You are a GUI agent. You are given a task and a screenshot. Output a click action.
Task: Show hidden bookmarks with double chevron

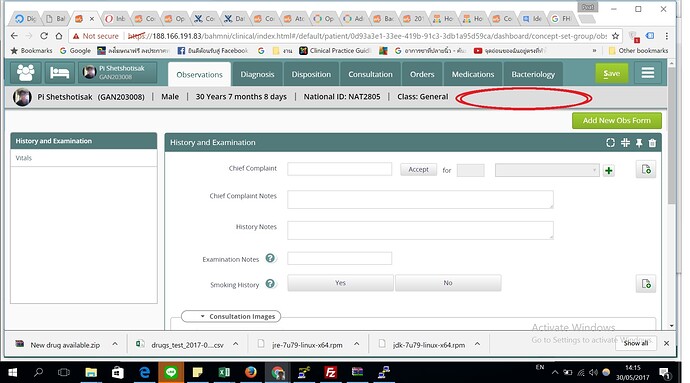595,51
